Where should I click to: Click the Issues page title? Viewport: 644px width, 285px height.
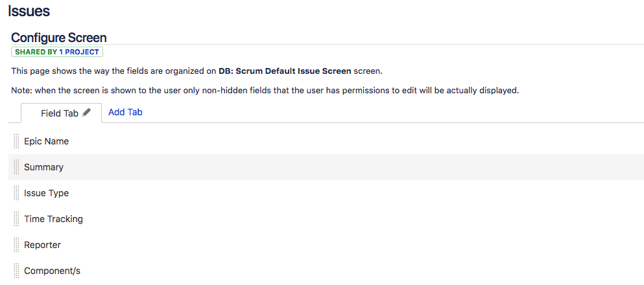29,11
